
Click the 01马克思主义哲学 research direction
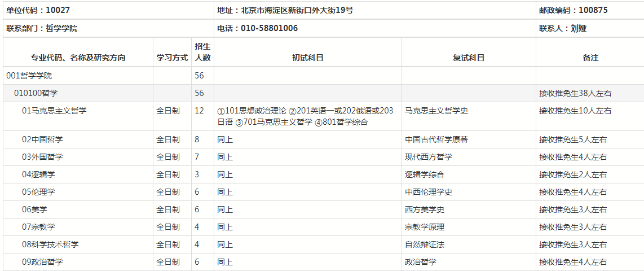[x=54, y=111]
